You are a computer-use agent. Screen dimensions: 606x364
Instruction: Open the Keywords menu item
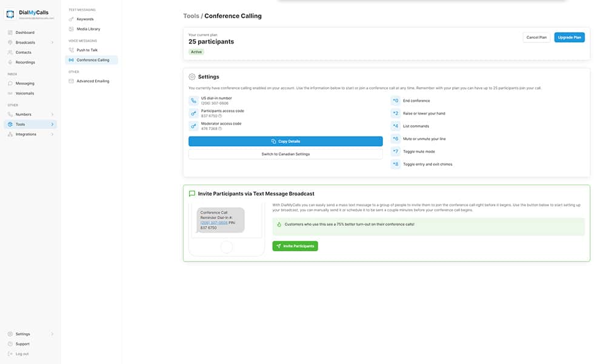(85, 19)
